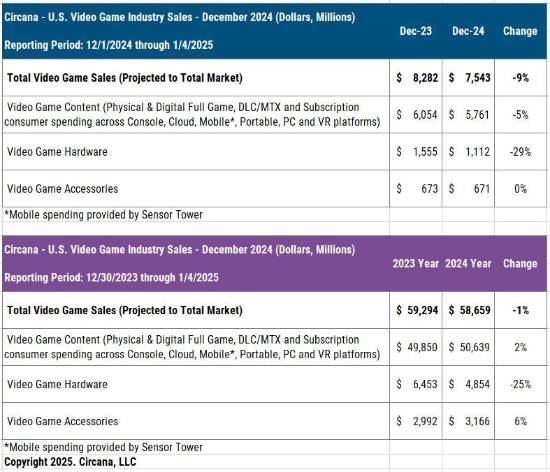Select the Dec-23 column header

click(x=416, y=31)
